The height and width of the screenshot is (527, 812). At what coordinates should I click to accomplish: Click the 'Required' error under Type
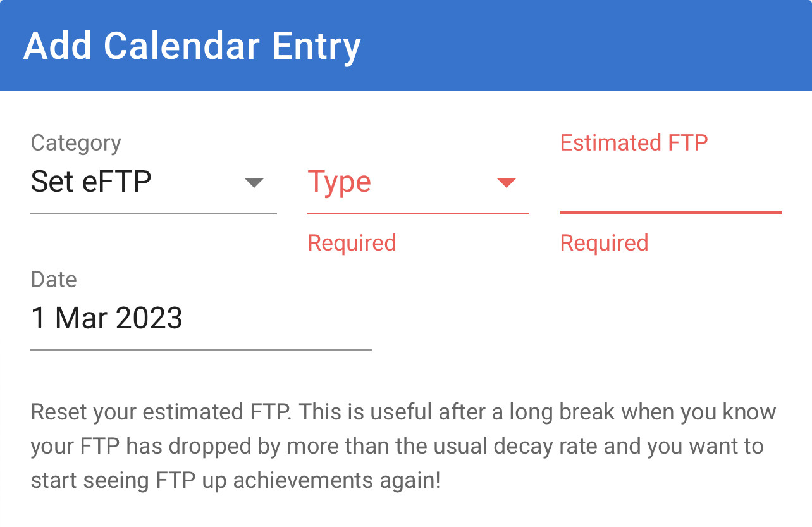coord(352,243)
